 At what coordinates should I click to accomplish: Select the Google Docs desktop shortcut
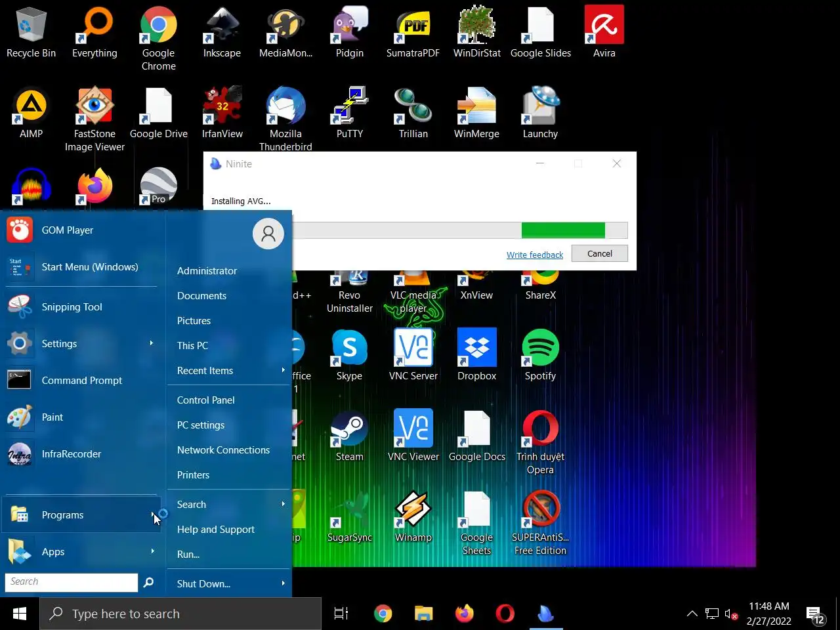476,436
